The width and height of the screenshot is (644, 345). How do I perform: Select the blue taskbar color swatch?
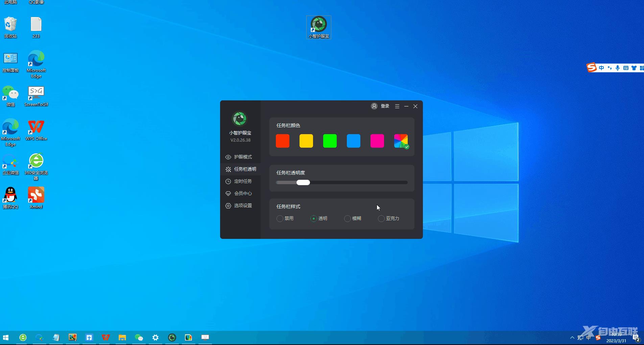[x=354, y=141]
